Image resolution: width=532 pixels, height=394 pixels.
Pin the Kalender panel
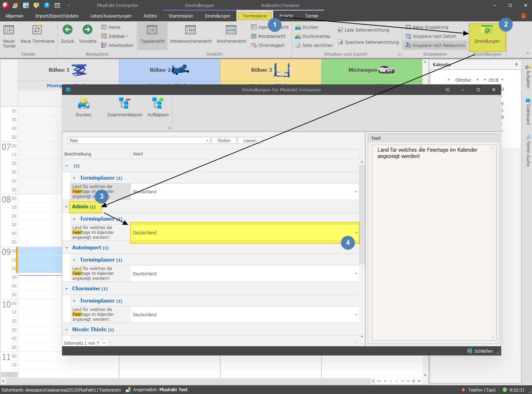pyautogui.click(x=516, y=64)
